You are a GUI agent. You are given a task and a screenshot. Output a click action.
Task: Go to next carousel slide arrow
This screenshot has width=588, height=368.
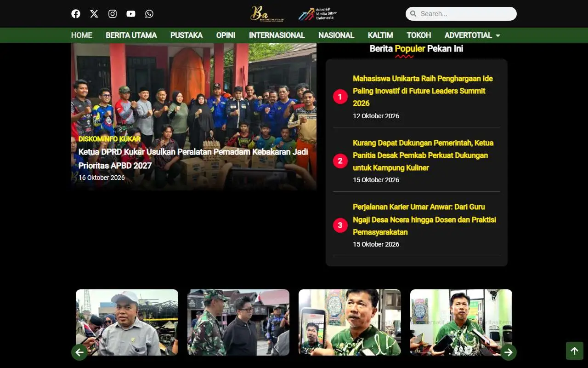click(509, 352)
